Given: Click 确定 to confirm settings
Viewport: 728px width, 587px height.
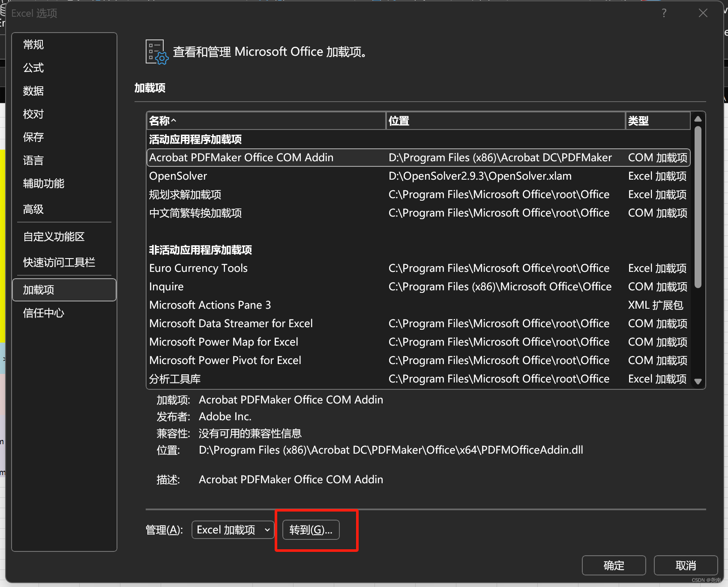Looking at the screenshot, I should tap(614, 565).
